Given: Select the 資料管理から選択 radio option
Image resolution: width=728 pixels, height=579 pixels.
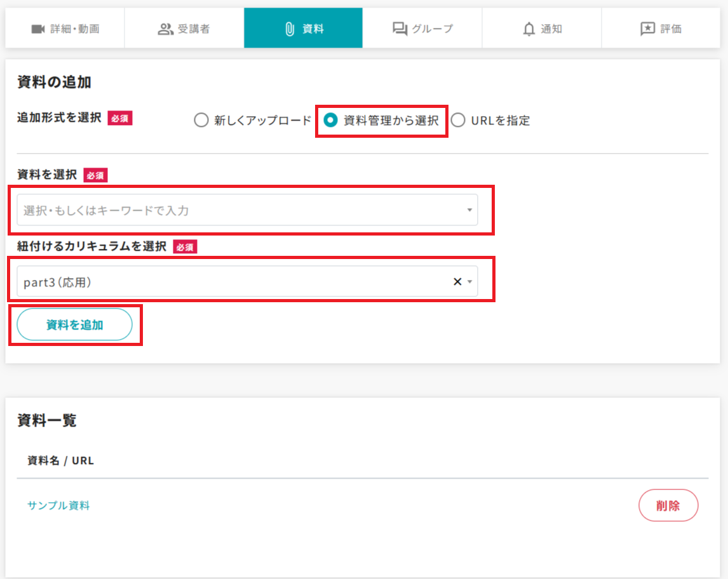Looking at the screenshot, I should pyautogui.click(x=330, y=121).
